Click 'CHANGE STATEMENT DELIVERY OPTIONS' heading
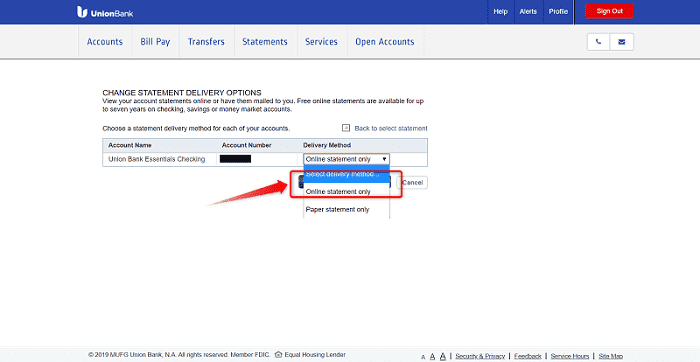 182,93
